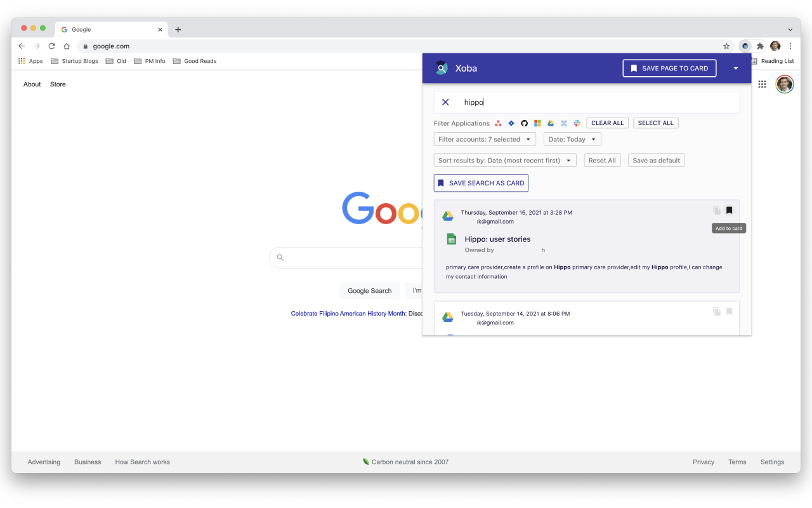Open the 'Date: Today' dropdown
812x508 pixels.
tap(572, 138)
